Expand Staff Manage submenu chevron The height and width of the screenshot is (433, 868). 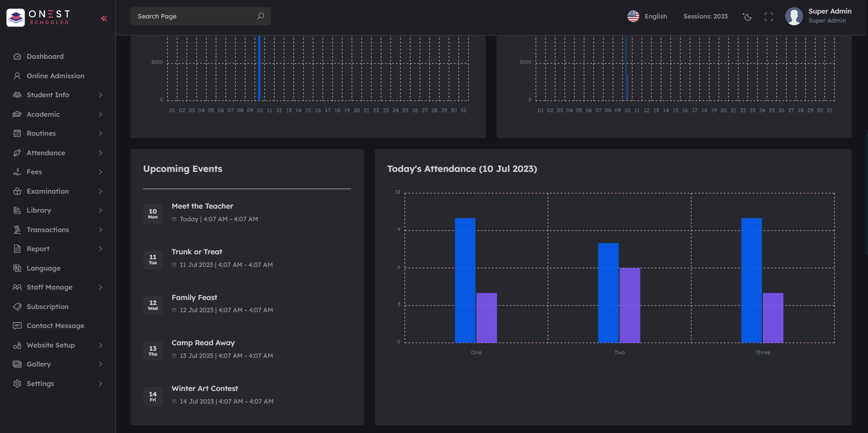(100, 287)
